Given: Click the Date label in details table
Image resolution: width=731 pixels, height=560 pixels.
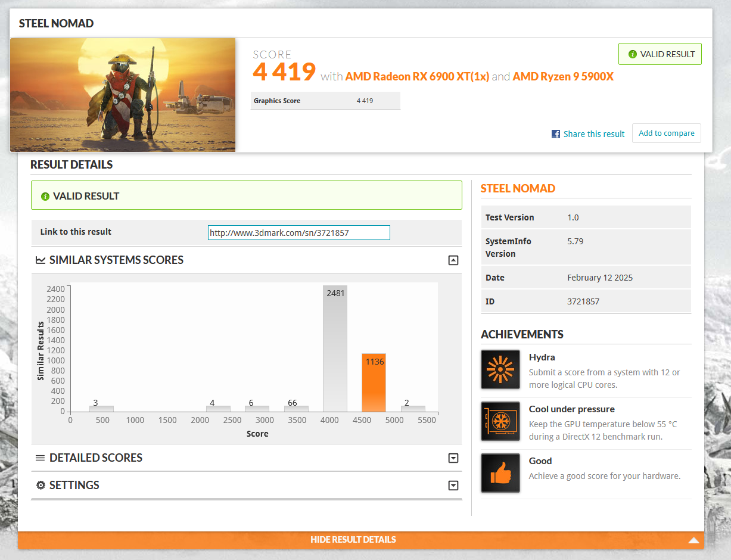Looking at the screenshot, I should pyautogui.click(x=495, y=278).
